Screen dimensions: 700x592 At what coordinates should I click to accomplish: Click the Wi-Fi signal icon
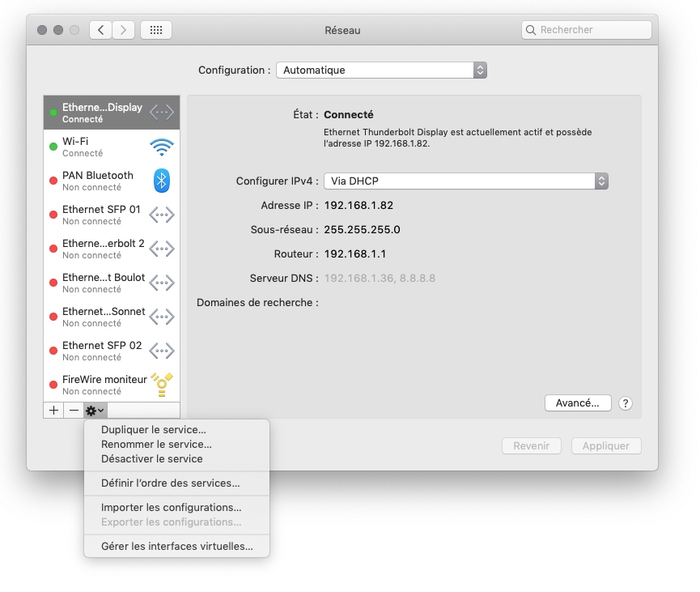[x=162, y=147]
